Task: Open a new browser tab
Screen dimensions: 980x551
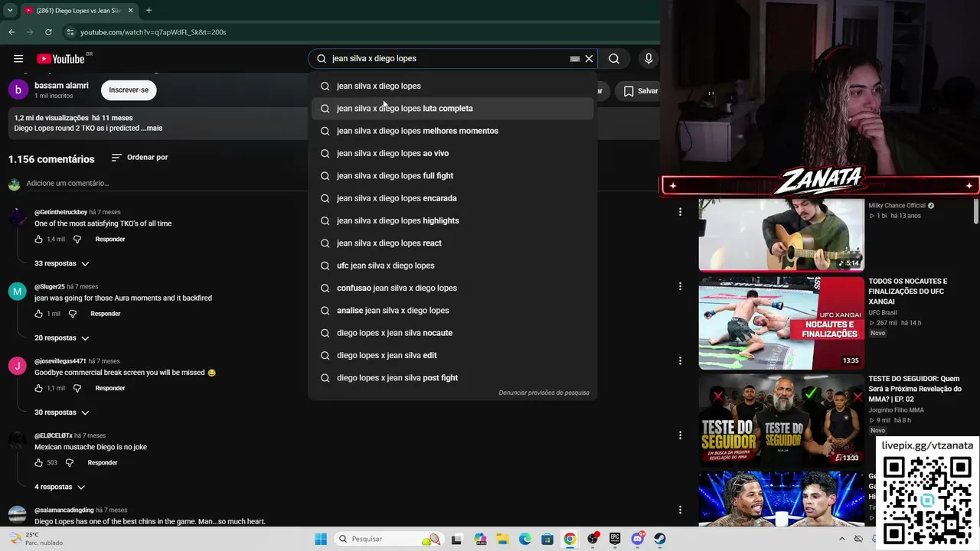Action: pyautogui.click(x=149, y=11)
